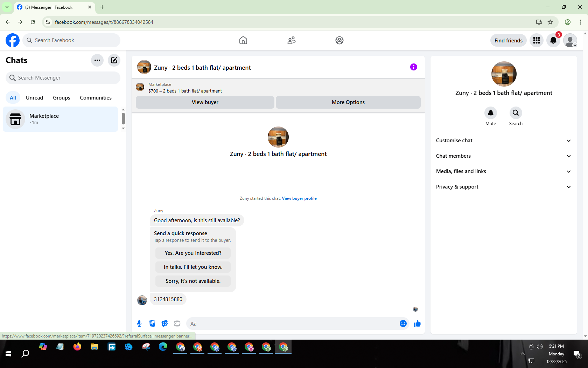Select the Groups chats filter
The width and height of the screenshot is (588, 368).
coord(62,98)
